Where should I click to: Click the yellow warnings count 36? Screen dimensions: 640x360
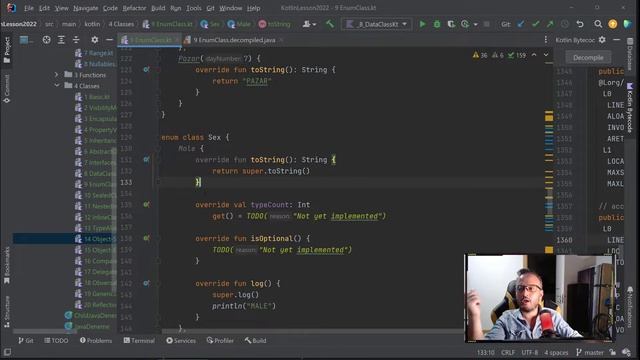click(x=480, y=55)
